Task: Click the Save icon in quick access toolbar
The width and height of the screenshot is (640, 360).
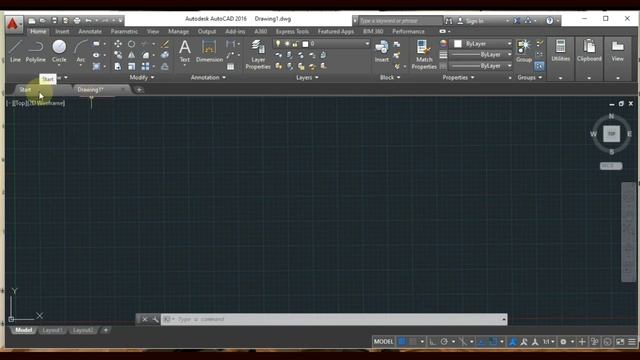Action: click(x=54, y=20)
